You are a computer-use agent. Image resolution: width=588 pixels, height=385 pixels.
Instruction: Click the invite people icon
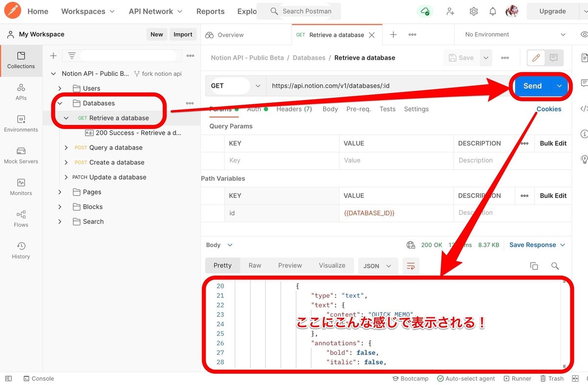[x=450, y=11]
